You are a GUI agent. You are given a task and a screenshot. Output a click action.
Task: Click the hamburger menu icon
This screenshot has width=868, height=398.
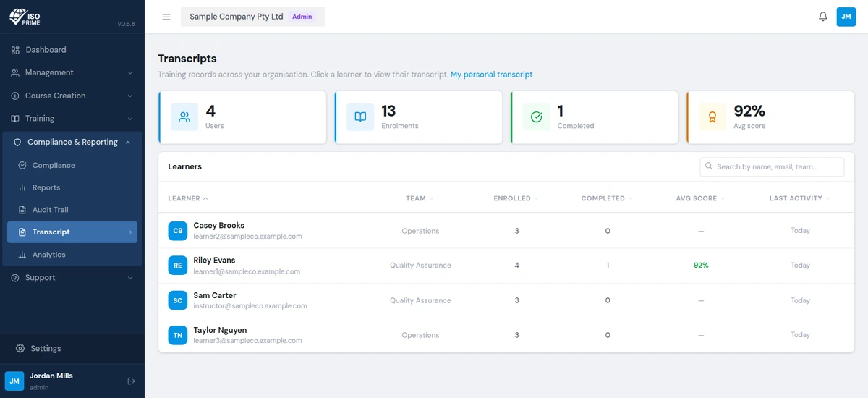click(x=166, y=17)
